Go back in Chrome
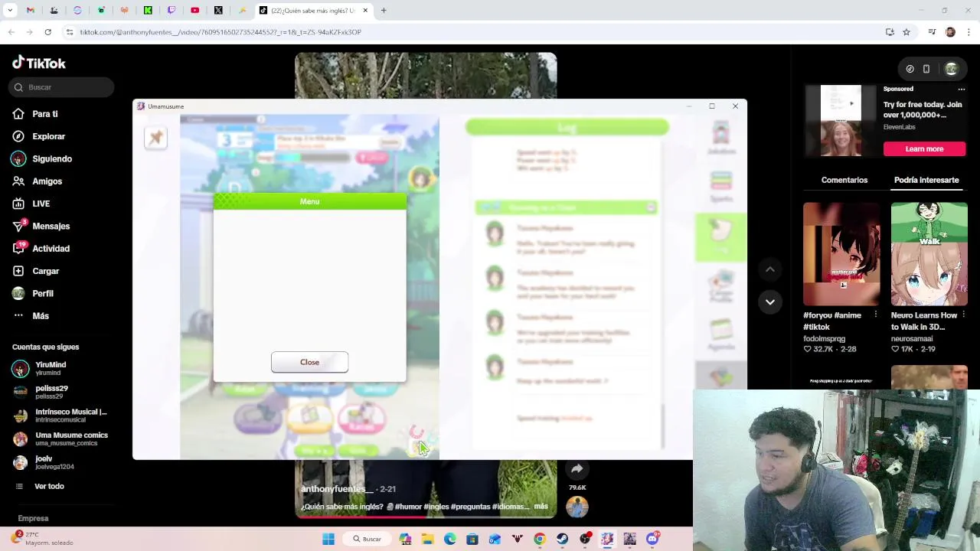Viewport: 980px width, 551px height. coord(11,32)
